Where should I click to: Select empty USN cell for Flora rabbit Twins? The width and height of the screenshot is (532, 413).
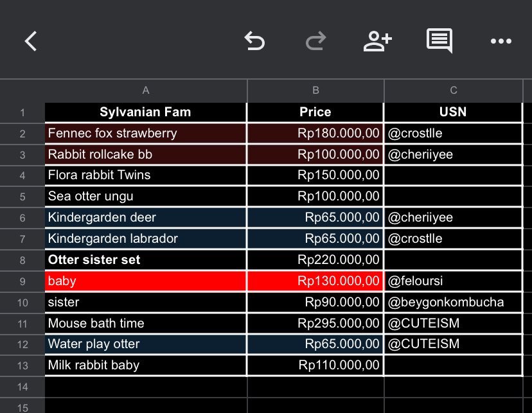coord(453,175)
